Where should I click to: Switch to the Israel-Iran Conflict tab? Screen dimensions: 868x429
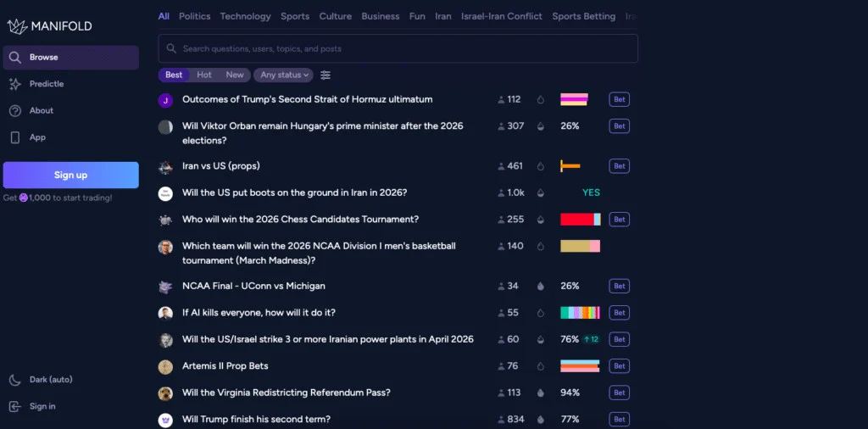(502, 17)
